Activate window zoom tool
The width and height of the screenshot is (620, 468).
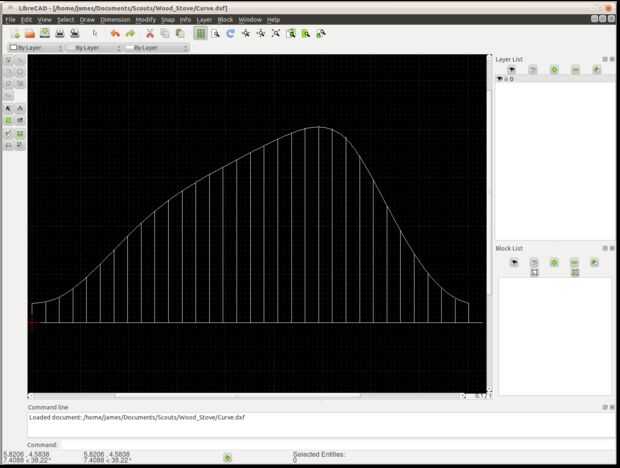(x=306, y=34)
